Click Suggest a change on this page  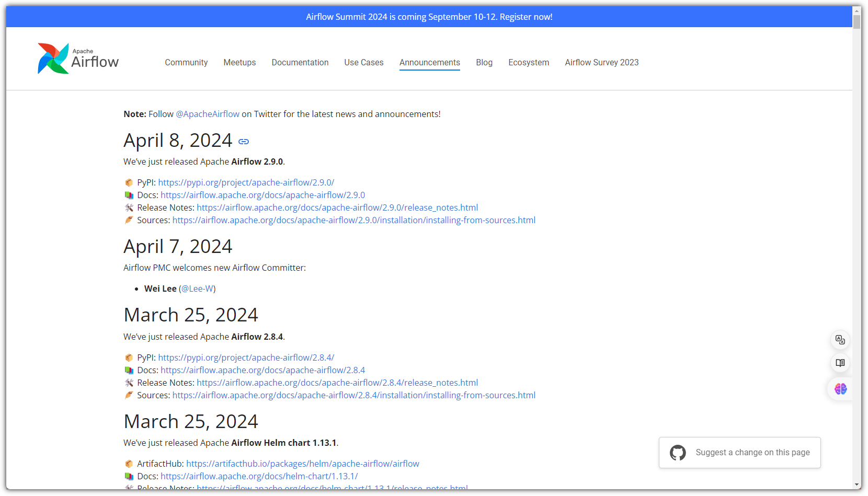pyautogui.click(x=740, y=453)
